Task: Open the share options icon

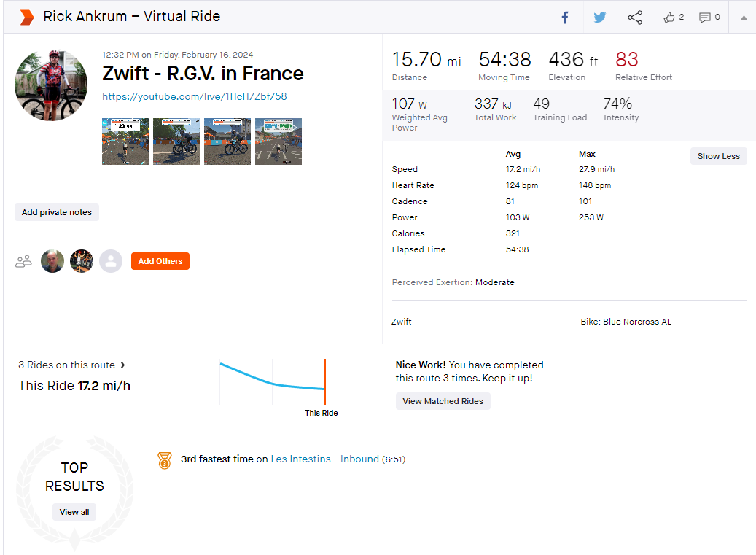Action: coord(635,18)
